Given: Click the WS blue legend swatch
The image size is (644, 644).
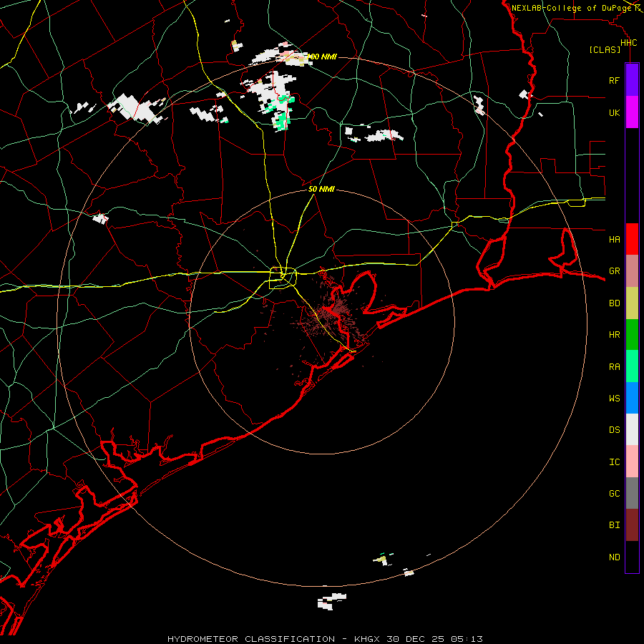Looking at the screenshot, I should pyautogui.click(x=632, y=398).
